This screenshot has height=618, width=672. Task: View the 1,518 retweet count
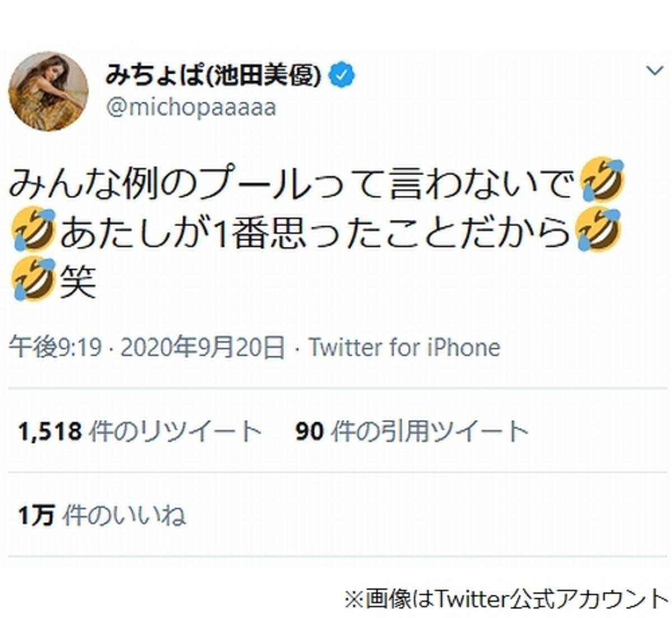[50, 432]
